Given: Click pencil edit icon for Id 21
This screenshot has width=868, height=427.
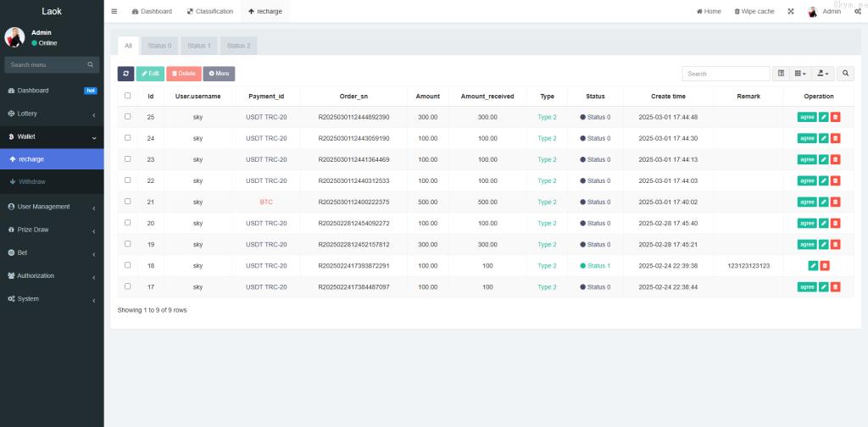Looking at the screenshot, I should 823,202.
